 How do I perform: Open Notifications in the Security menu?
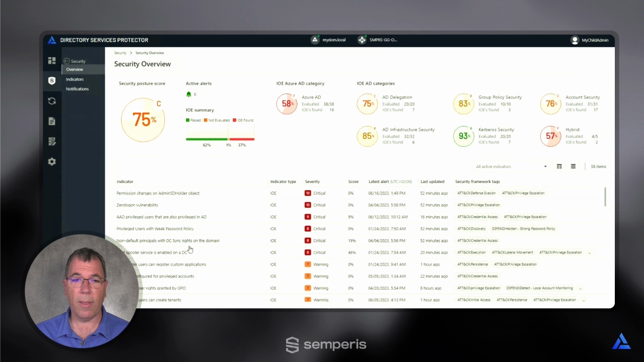[x=77, y=89]
